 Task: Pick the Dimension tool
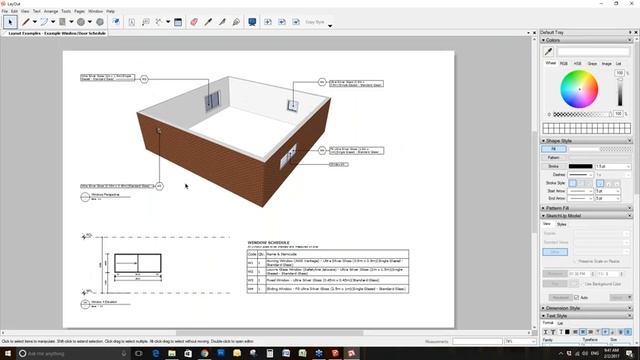click(x=159, y=22)
